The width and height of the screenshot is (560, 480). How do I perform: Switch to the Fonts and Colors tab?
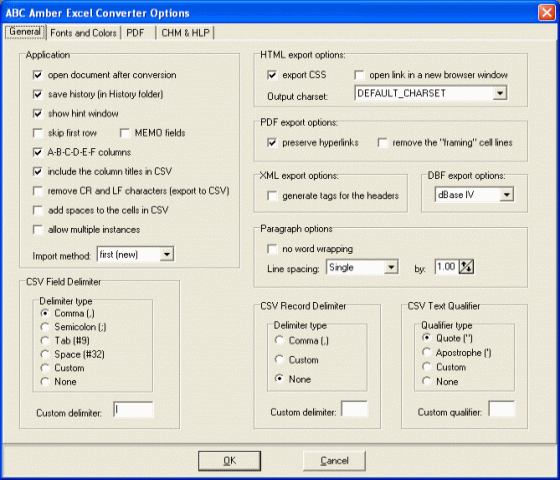tap(83, 33)
